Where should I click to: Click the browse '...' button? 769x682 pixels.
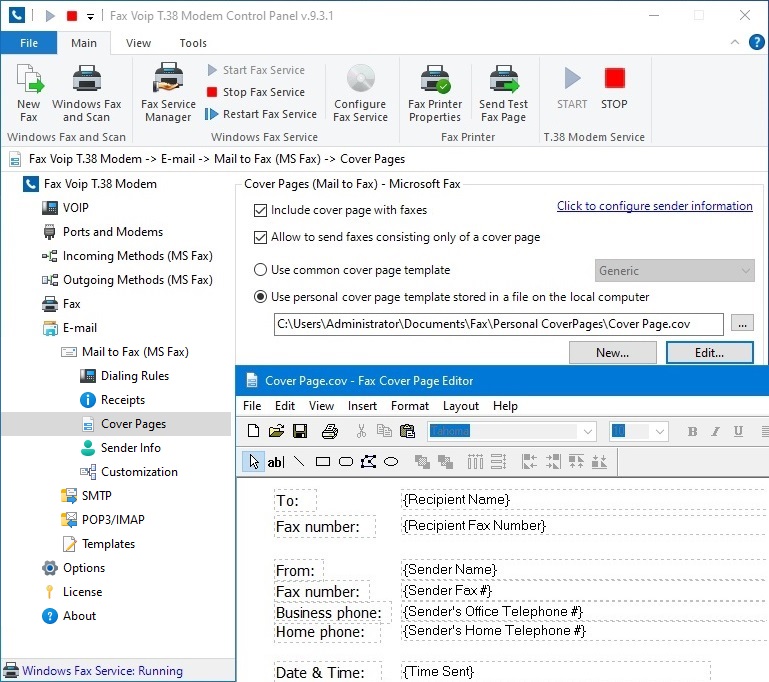point(743,324)
